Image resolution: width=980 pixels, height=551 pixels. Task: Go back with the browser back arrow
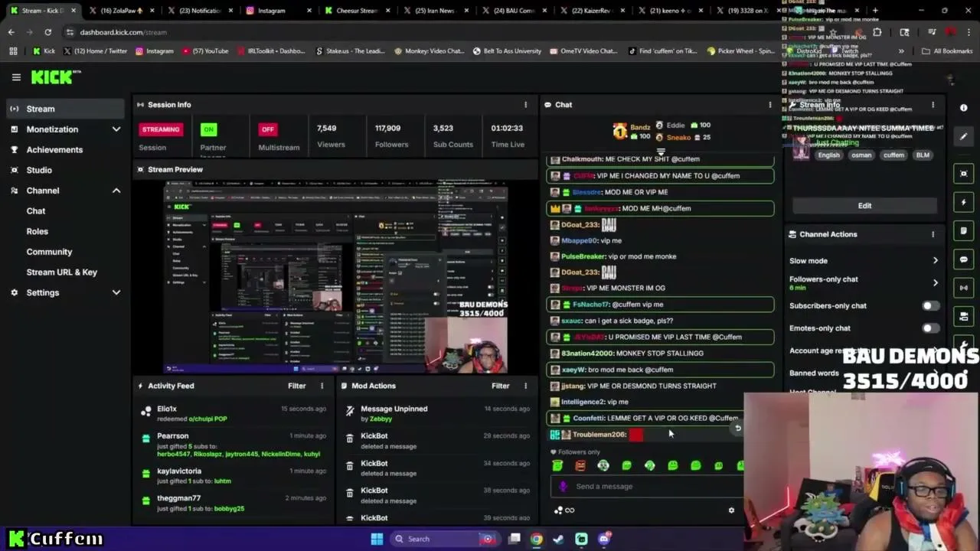click(11, 32)
